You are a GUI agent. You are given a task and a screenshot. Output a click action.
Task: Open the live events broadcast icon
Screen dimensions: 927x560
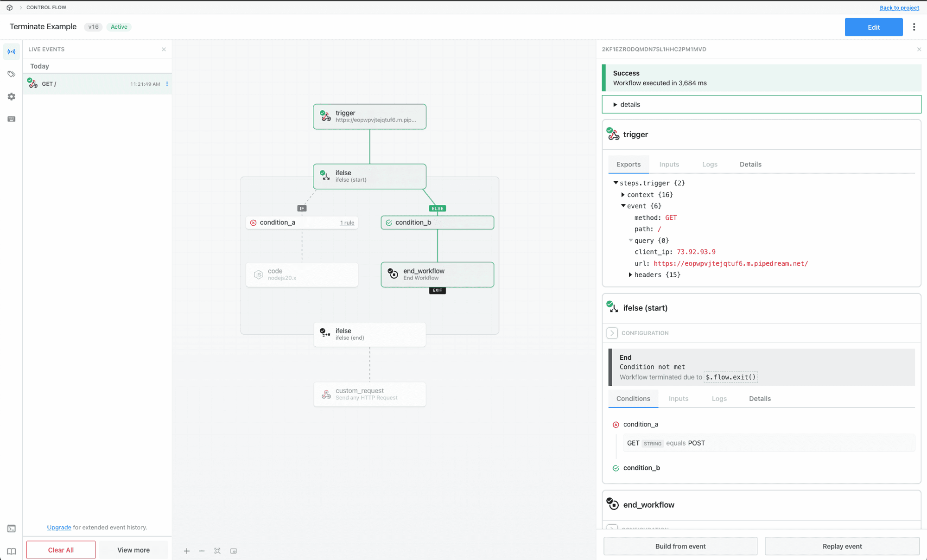[12, 51]
